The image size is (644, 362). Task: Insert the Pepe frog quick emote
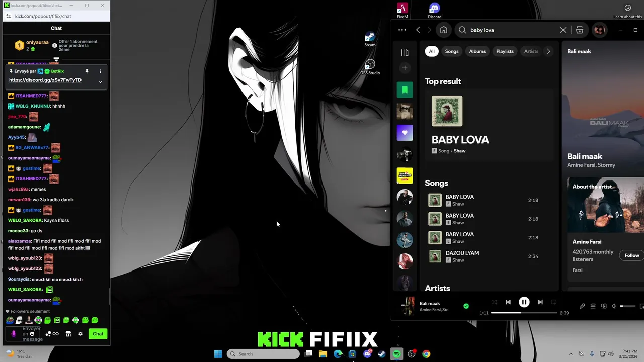point(10,320)
